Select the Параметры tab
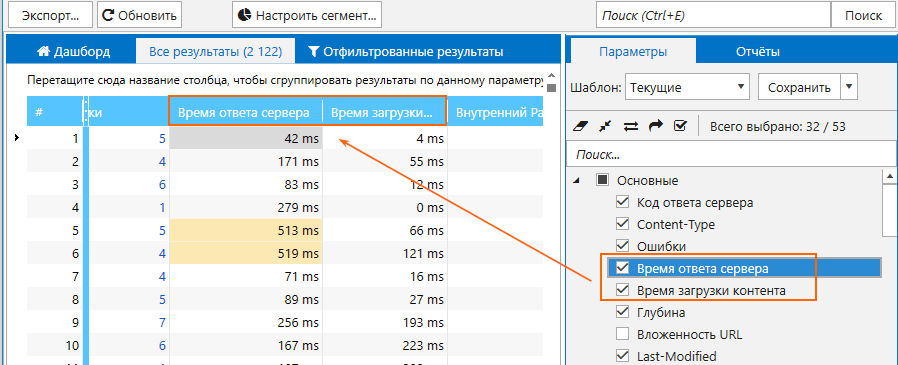Image resolution: width=898 pixels, height=365 pixels. [632, 52]
